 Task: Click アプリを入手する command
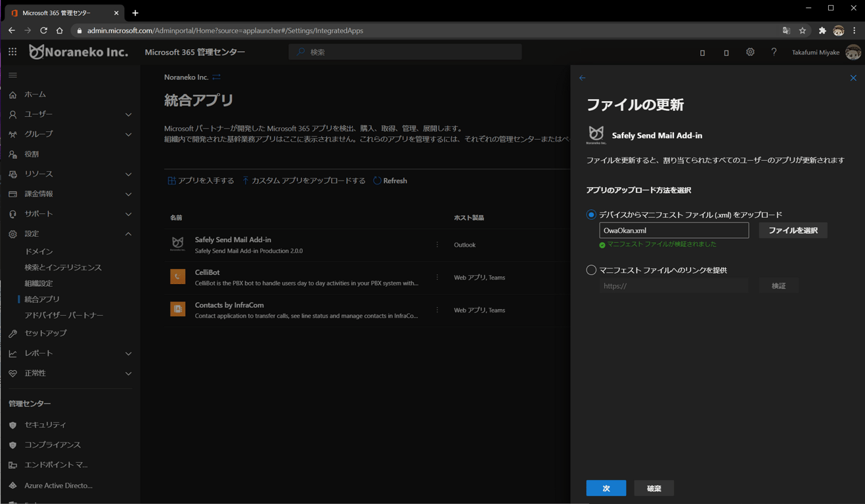pos(201,180)
